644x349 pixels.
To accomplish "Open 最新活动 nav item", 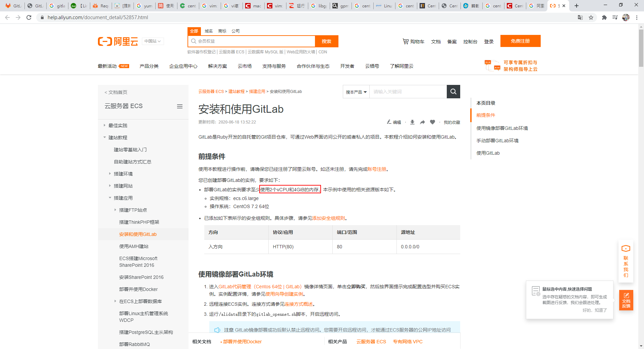I will click(x=113, y=66).
